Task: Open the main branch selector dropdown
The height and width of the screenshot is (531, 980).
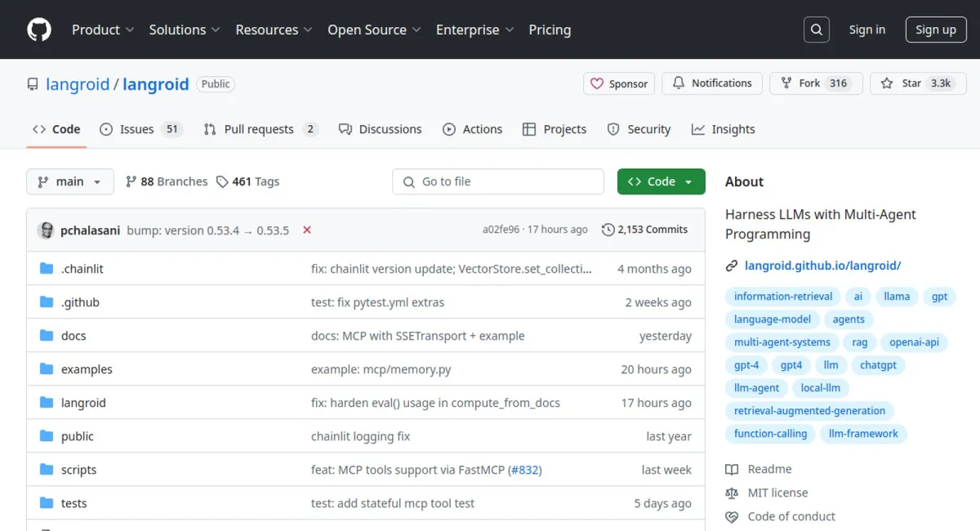Action: 70,181
